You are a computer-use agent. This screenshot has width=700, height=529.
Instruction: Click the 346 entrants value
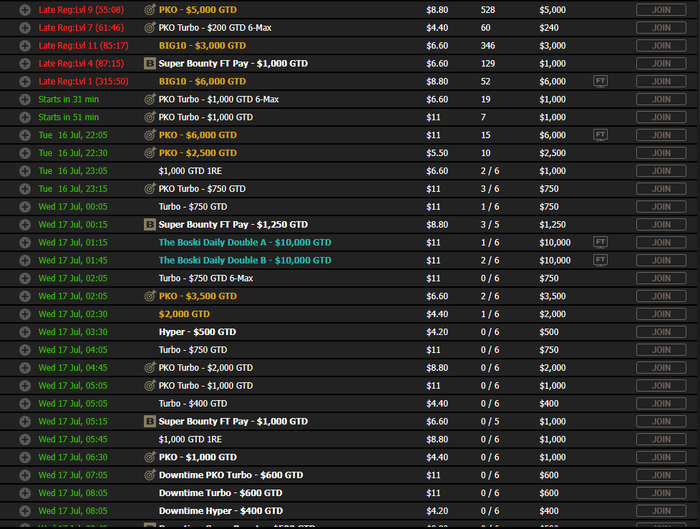coord(488,46)
